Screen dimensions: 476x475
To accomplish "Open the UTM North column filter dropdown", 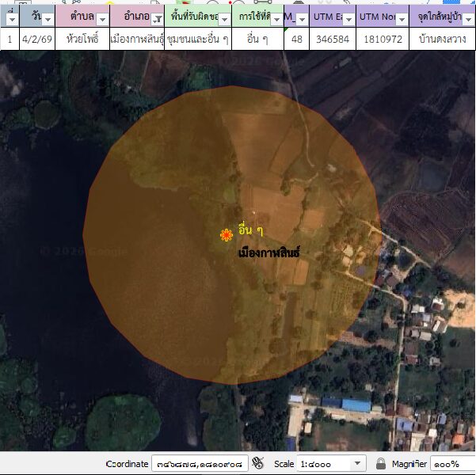I will 402,18.
